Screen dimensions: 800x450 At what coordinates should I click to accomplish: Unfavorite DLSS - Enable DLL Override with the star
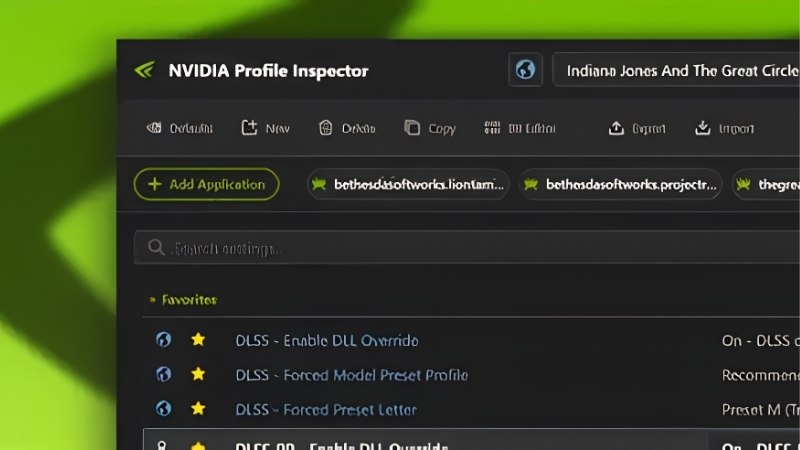point(198,339)
